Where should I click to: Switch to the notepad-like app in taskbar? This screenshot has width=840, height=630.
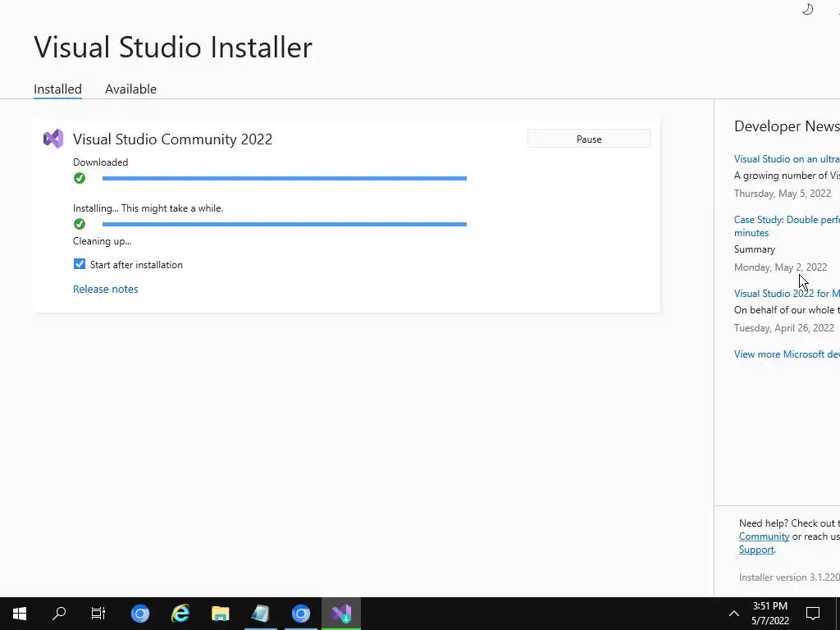pyautogui.click(x=260, y=614)
